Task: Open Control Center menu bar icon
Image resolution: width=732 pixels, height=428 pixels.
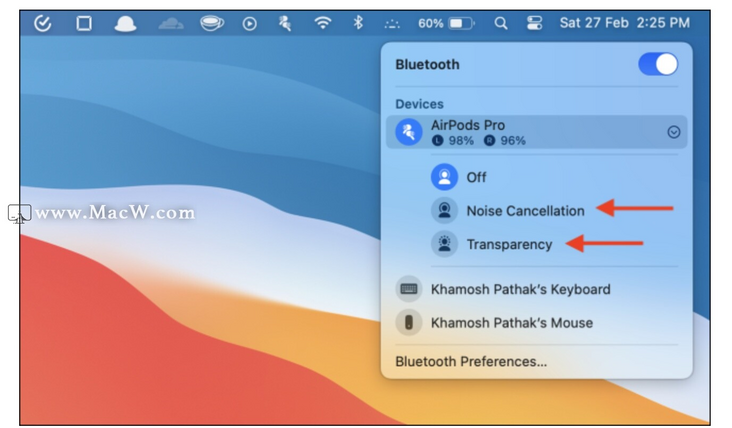Action: (x=534, y=23)
